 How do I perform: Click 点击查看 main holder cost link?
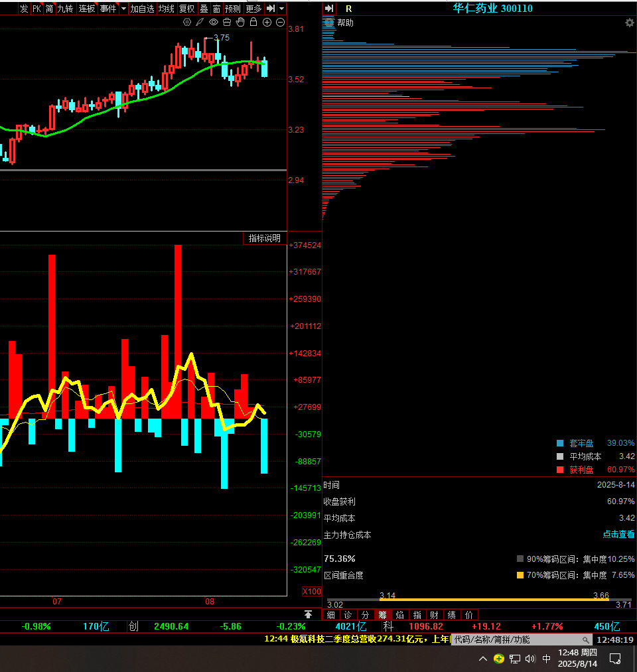tap(618, 535)
